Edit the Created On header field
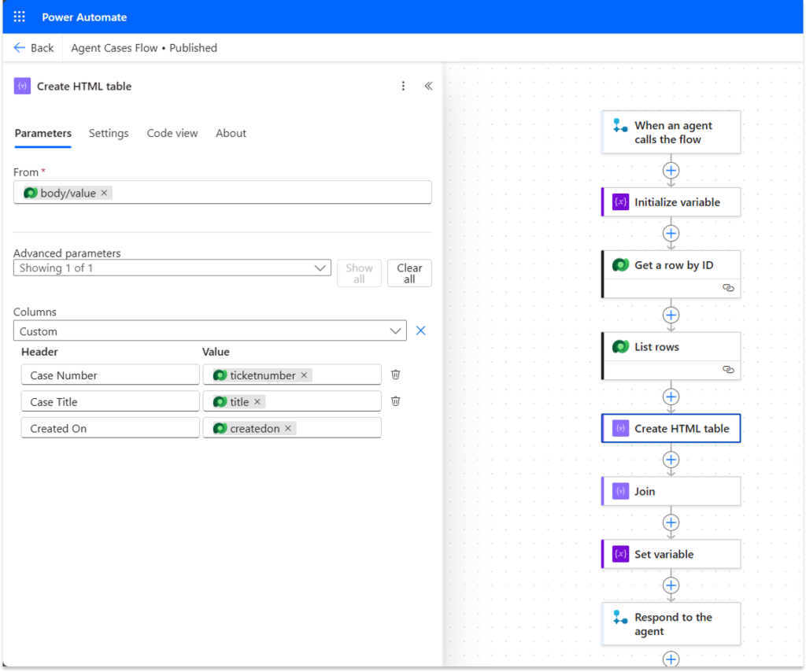The height and width of the screenshot is (672, 806). [x=110, y=429]
